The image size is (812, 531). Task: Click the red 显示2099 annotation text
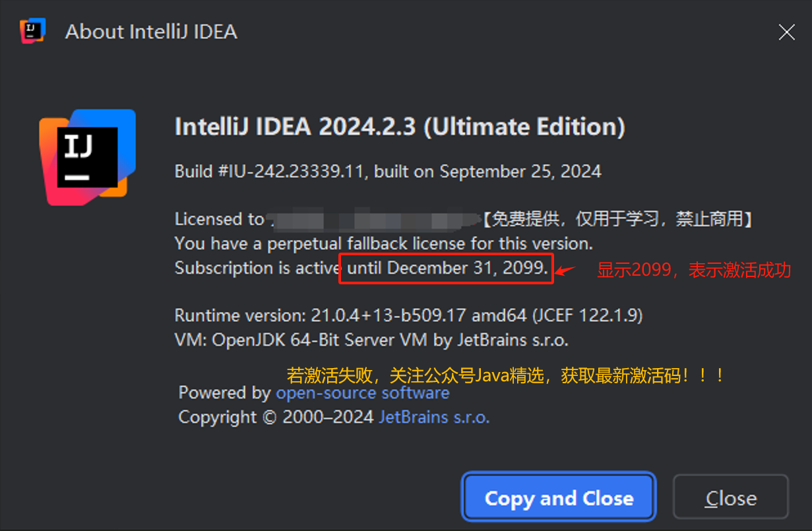pyautogui.click(x=693, y=270)
